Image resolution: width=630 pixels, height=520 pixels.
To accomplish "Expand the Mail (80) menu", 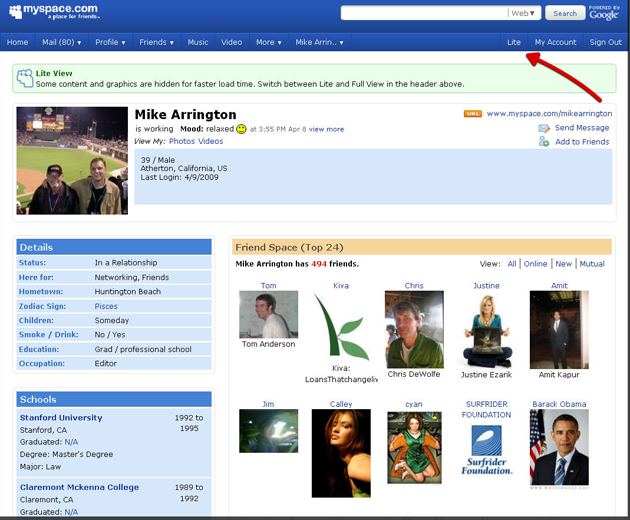I will coord(61,42).
